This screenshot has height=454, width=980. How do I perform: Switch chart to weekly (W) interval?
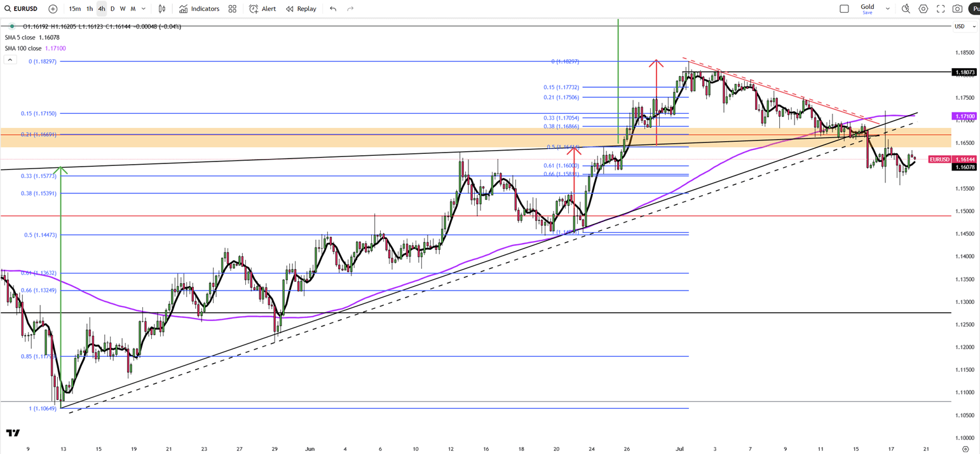(x=123, y=9)
